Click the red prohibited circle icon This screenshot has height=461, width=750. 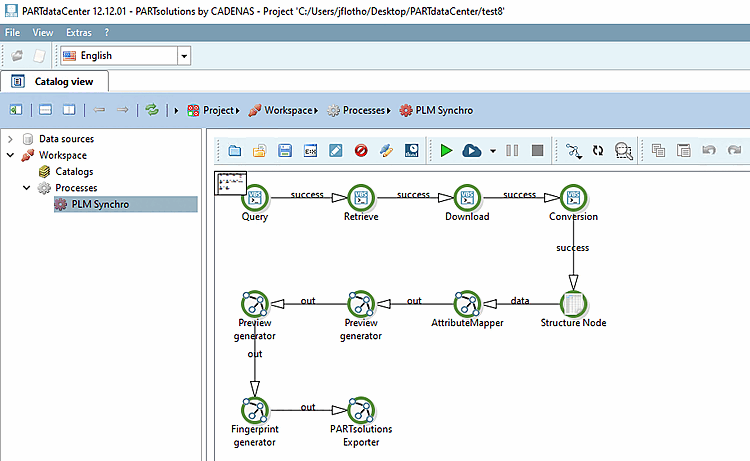(x=361, y=151)
